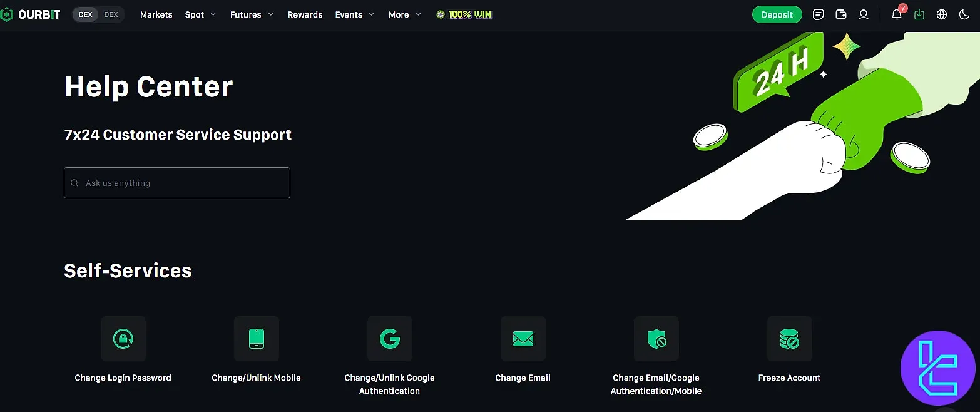Click the Deposit button
Screen dimensions: 980x412
(777, 14)
